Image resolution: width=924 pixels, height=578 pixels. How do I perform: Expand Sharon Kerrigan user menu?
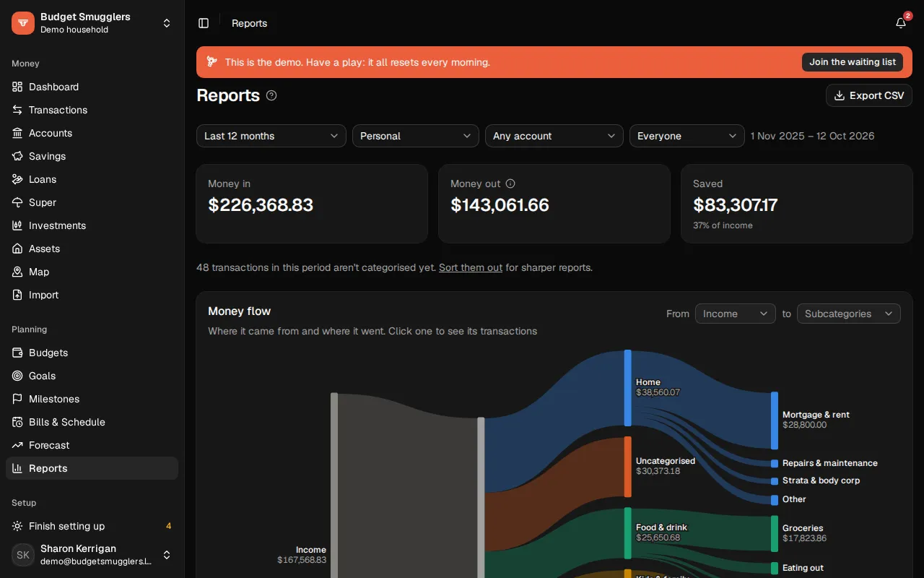pos(92,555)
